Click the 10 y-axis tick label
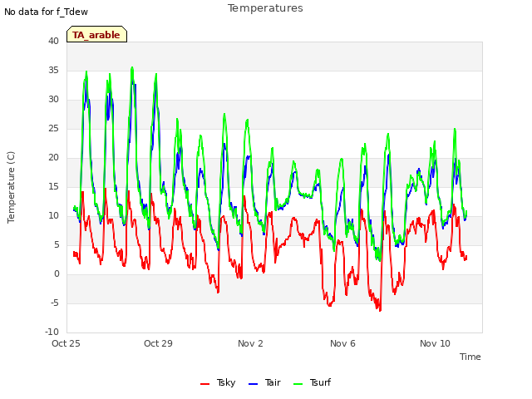 pyautogui.click(x=53, y=216)
